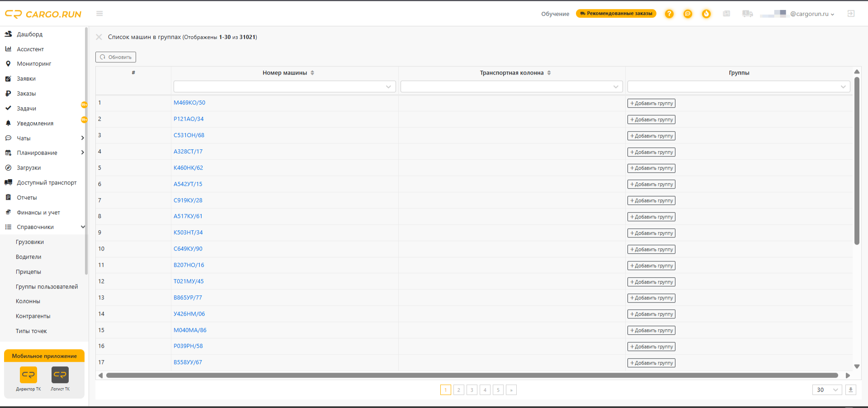Open vehicle link Т021МУ/45
Image resolution: width=868 pixels, height=408 pixels.
pyautogui.click(x=189, y=281)
